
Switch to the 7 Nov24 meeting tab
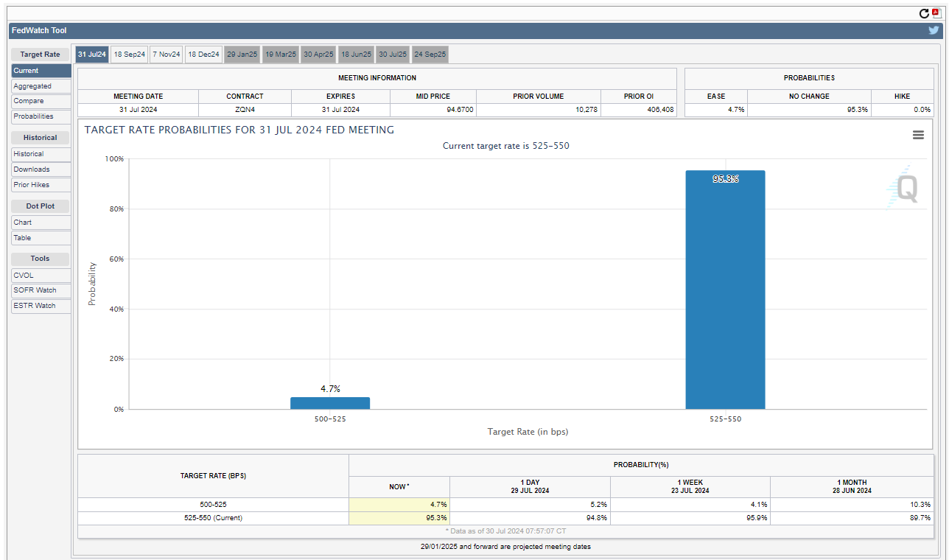[167, 55]
